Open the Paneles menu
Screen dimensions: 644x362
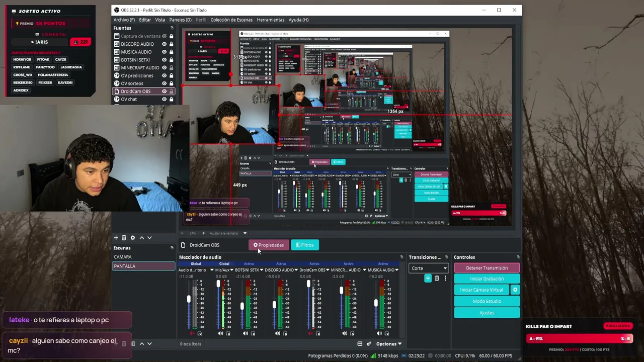[180, 20]
